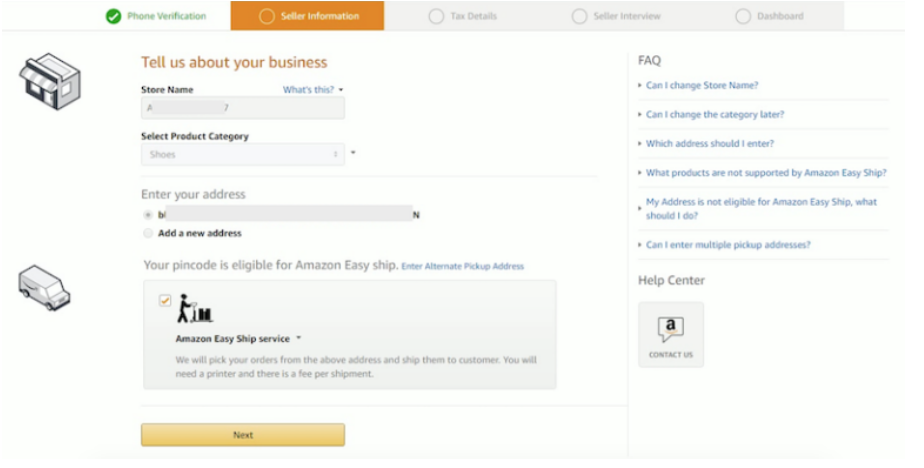Toggle the Amazon Easy Ship checkbox
The width and height of the screenshot is (924, 468).
tap(165, 300)
